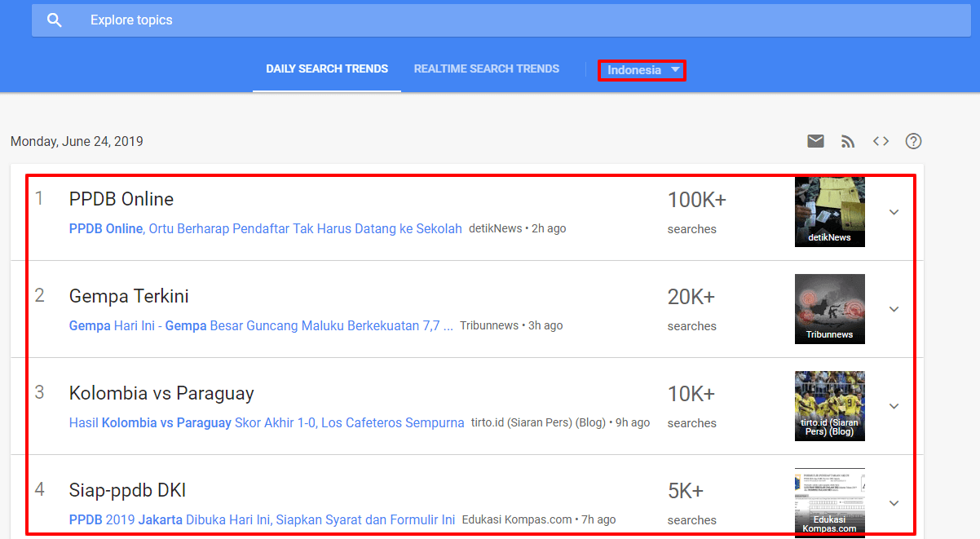The width and height of the screenshot is (980, 539).
Task: Open the PPDB Online detikNews article link
Action: click(265, 228)
